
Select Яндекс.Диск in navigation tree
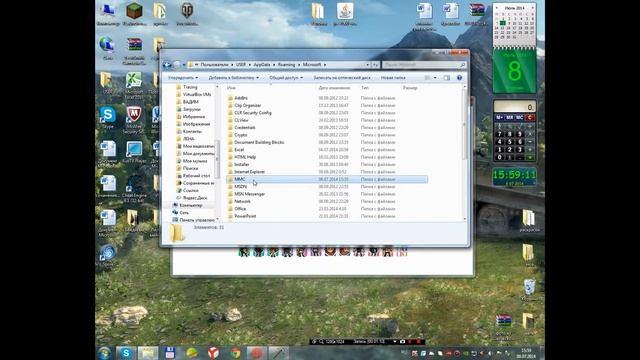click(x=195, y=198)
